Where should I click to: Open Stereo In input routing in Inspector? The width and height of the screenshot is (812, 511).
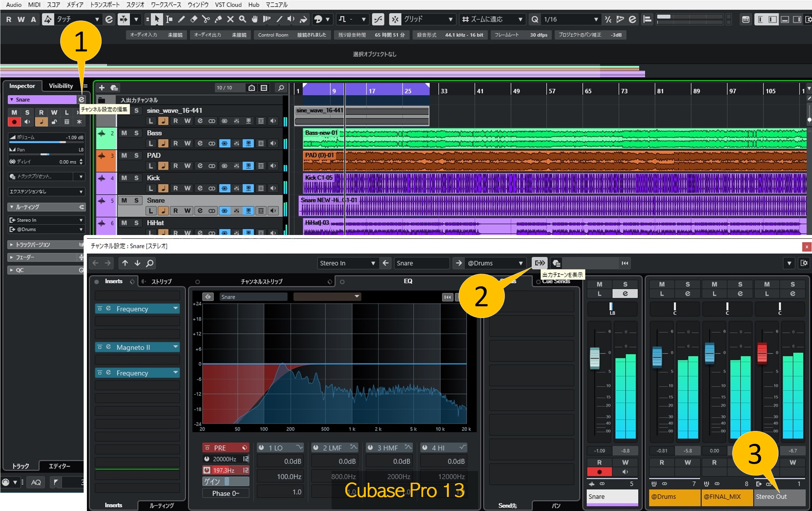pyautogui.click(x=47, y=220)
